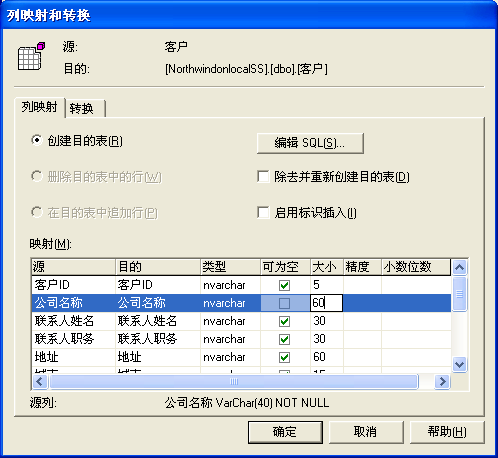Click the size field containing 60
498x458 pixels.
pos(326,303)
